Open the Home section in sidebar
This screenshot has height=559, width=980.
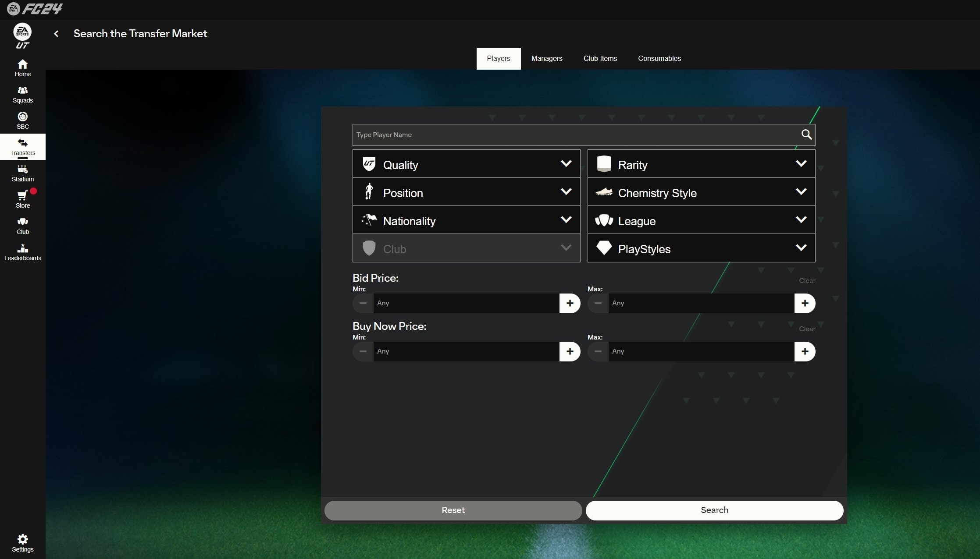pos(22,68)
